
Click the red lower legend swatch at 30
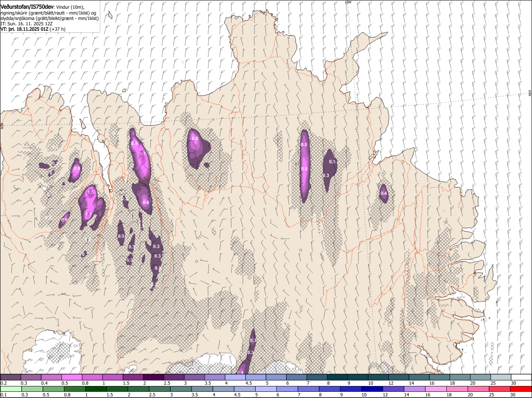click(521, 389)
